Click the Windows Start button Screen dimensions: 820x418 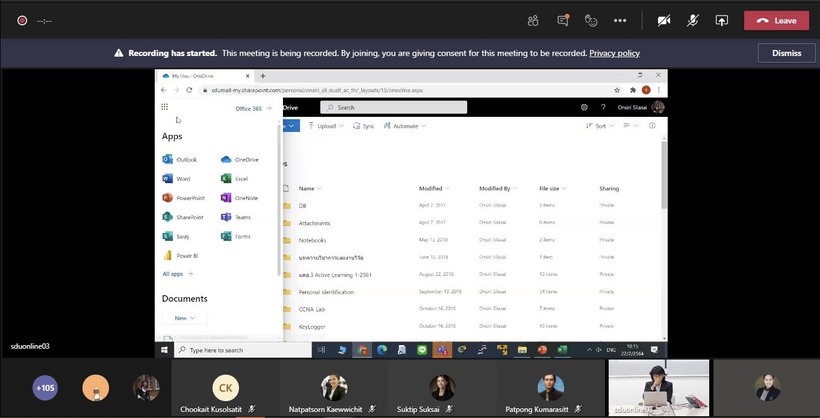tap(164, 350)
